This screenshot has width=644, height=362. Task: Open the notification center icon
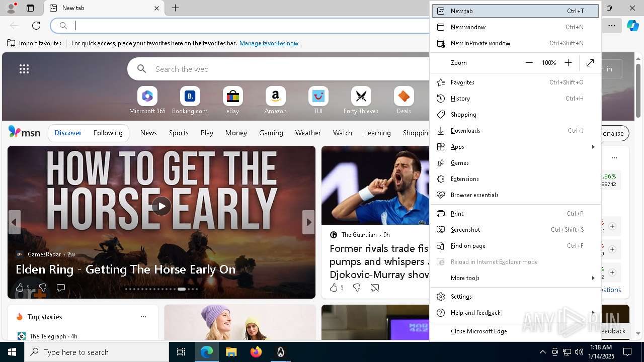[627, 352]
